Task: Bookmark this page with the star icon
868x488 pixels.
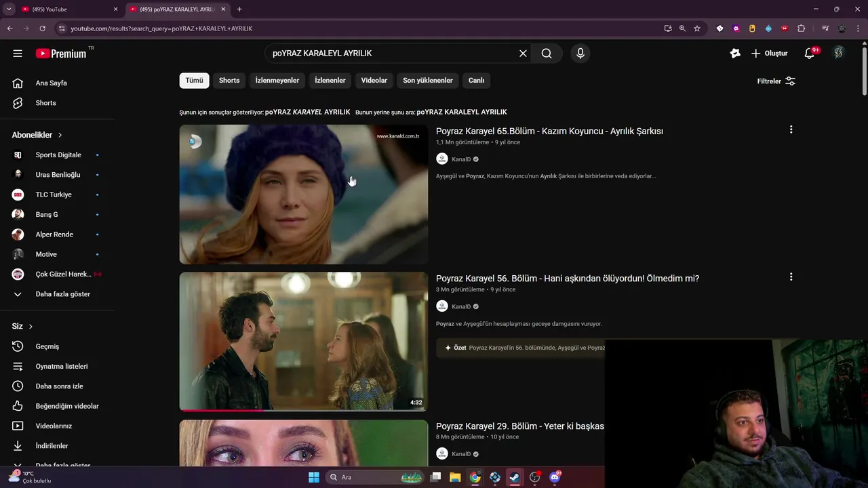Action: (697, 28)
